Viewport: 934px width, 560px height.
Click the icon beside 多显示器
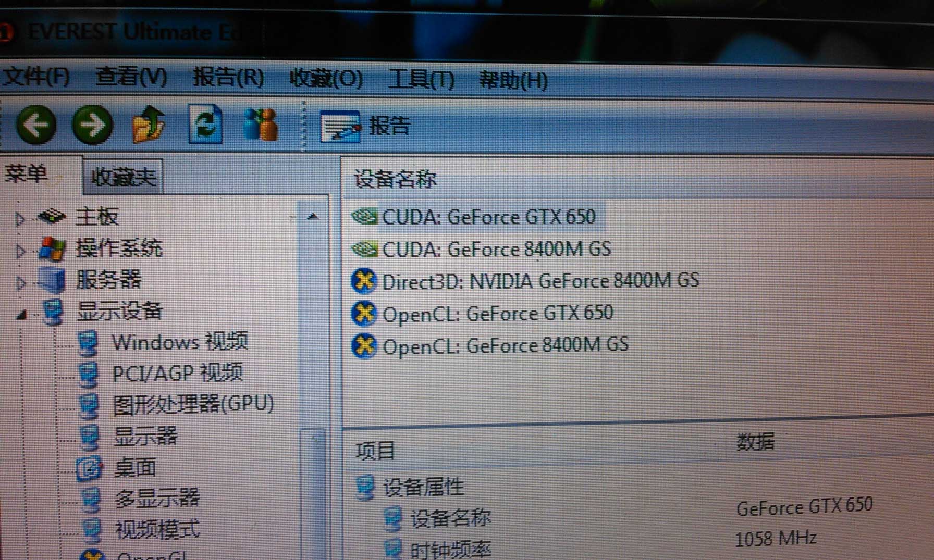point(91,500)
